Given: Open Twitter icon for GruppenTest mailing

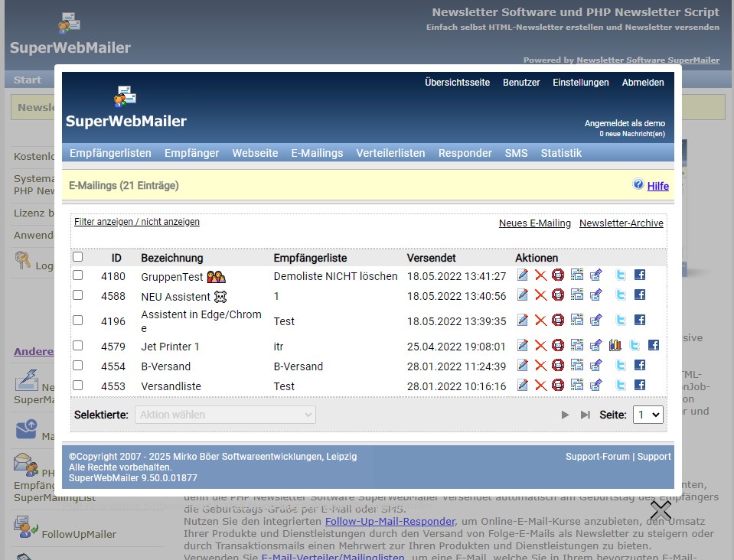Looking at the screenshot, I should [621, 275].
